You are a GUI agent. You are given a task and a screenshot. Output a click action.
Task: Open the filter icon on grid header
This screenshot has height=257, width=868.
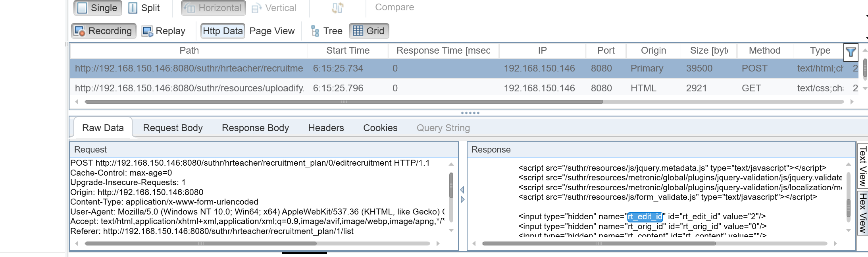851,52
